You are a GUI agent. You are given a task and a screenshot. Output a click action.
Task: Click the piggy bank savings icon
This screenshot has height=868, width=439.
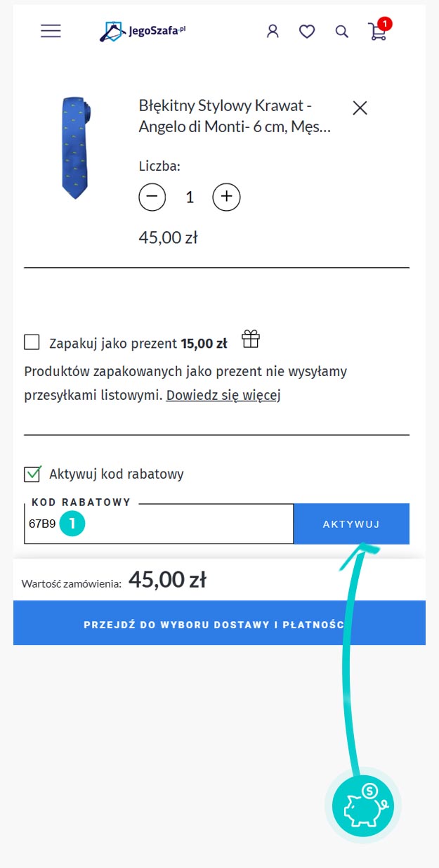click(x=362, y=805)
